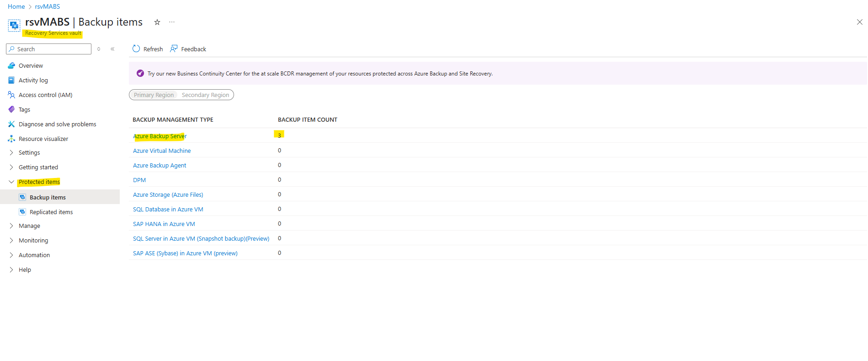
Task: Click the rsvMABS vault icon in header
Action: tap(14, 25)
